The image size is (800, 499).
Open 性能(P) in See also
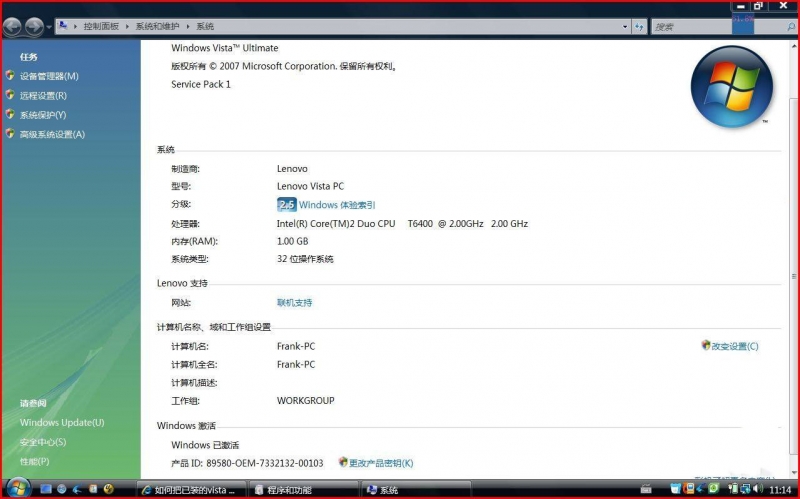pyautogui.click(x=34, y=461)
